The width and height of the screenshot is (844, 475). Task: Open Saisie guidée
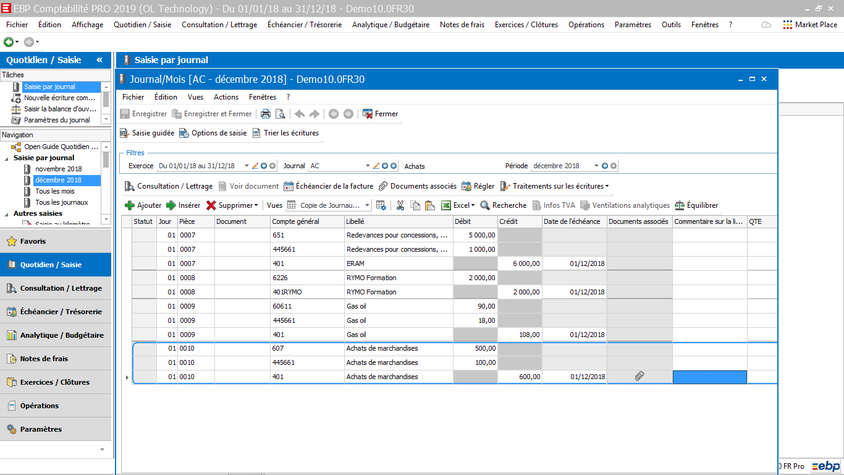tap(147, 133)
